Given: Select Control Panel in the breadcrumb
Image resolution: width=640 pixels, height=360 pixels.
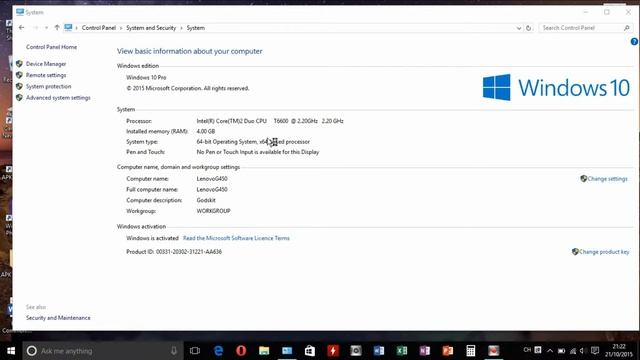Looking at the screenshot, I should [x=99, y=28].
